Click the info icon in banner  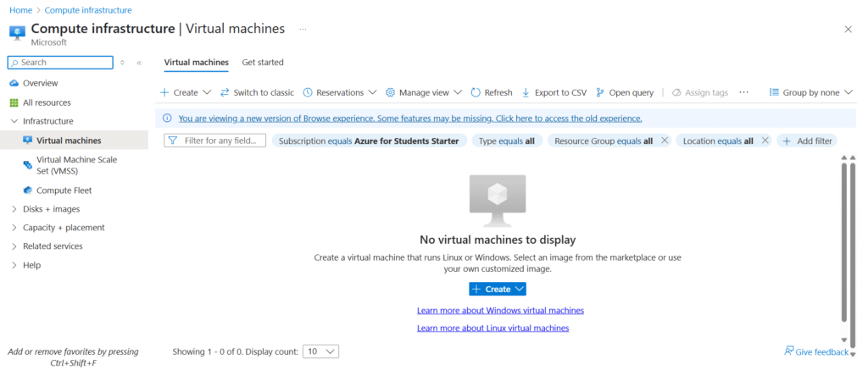167,119
